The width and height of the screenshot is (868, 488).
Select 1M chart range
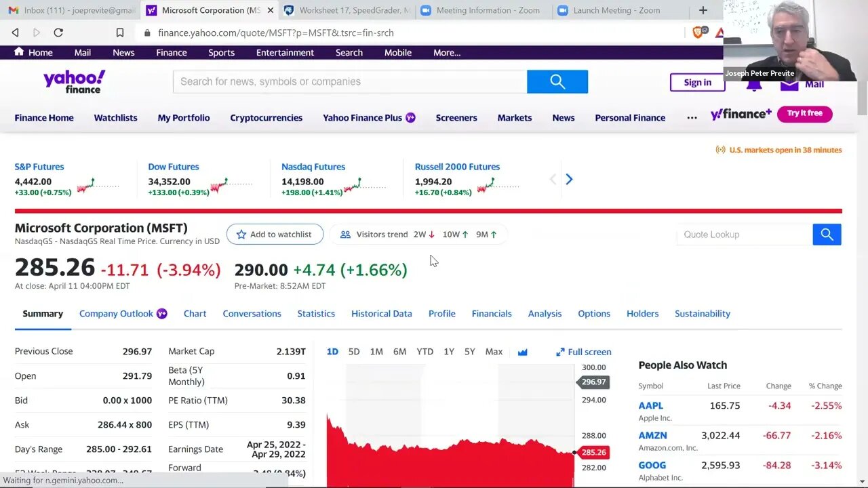tap(376, 352)
